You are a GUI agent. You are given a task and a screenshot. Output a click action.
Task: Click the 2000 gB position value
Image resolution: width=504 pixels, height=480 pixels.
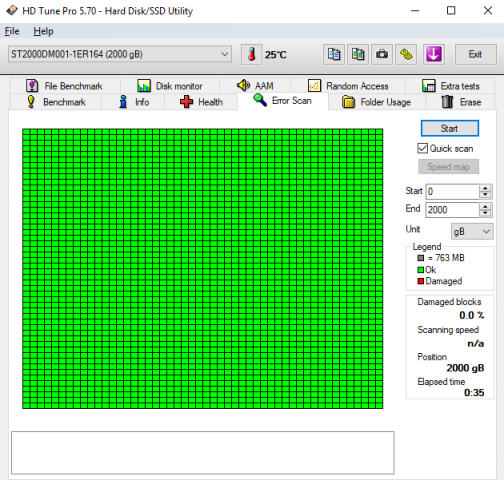click(x=465, y=368)
